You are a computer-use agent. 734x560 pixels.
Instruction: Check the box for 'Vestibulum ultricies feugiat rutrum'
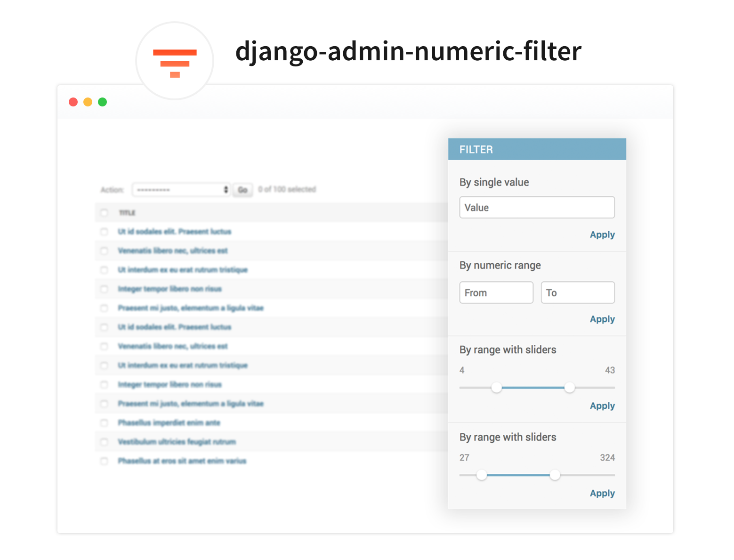tap(104, 442)
